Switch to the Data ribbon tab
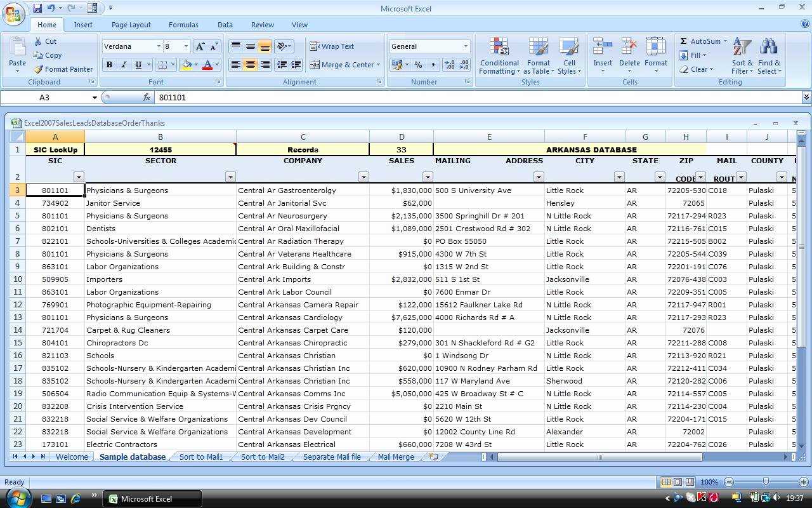 225,25
